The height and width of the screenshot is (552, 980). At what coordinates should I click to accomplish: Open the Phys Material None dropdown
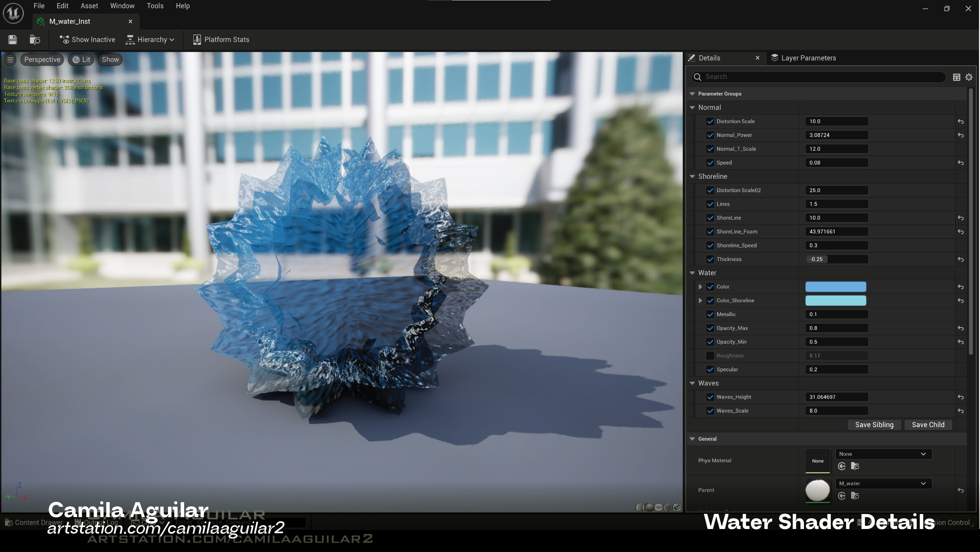[x=883, y=454]
